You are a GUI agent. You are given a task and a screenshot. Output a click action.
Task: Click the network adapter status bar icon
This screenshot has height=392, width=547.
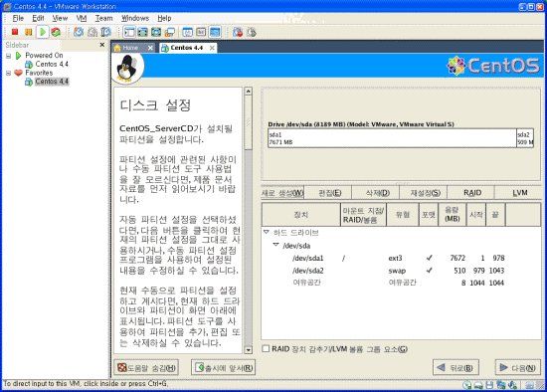tap(501, 385)
